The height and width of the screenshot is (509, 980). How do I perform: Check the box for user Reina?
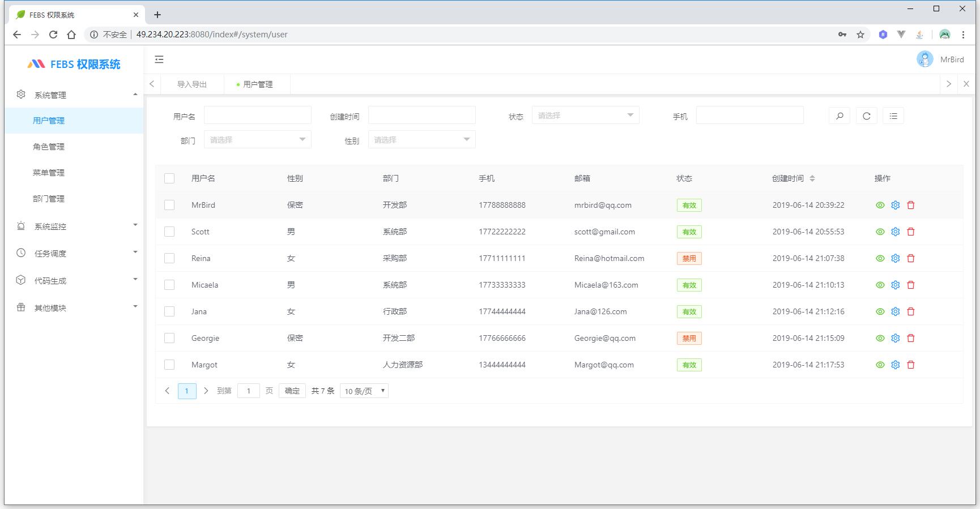(x=169, y=258)
